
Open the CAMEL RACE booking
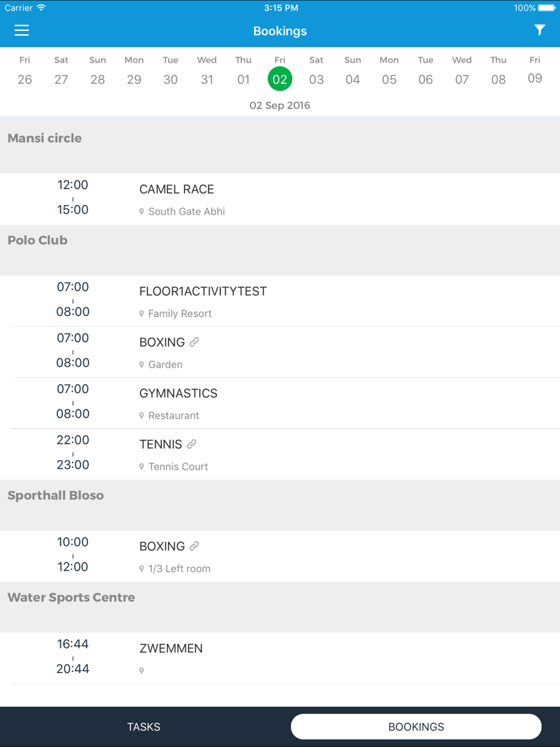pos(280,199)
